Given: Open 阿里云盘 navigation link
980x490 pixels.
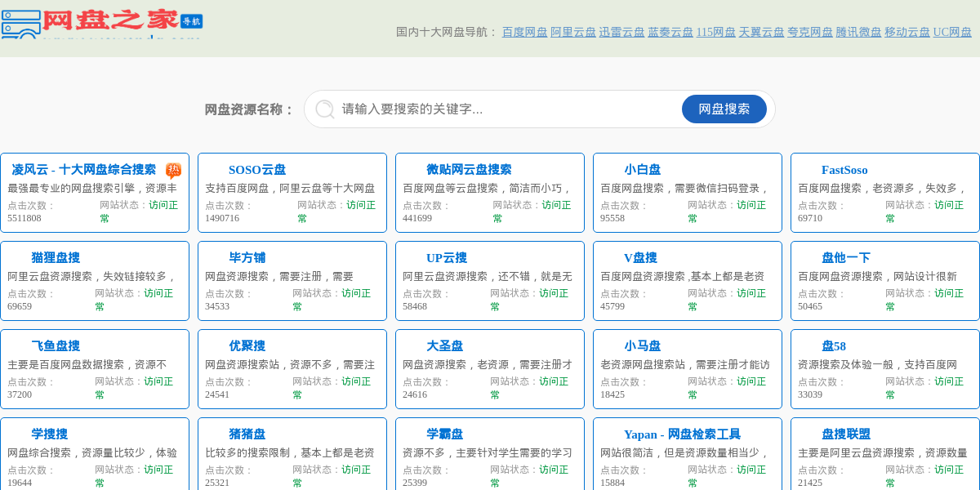Looking at the screenshot, I should coord(573,33).
